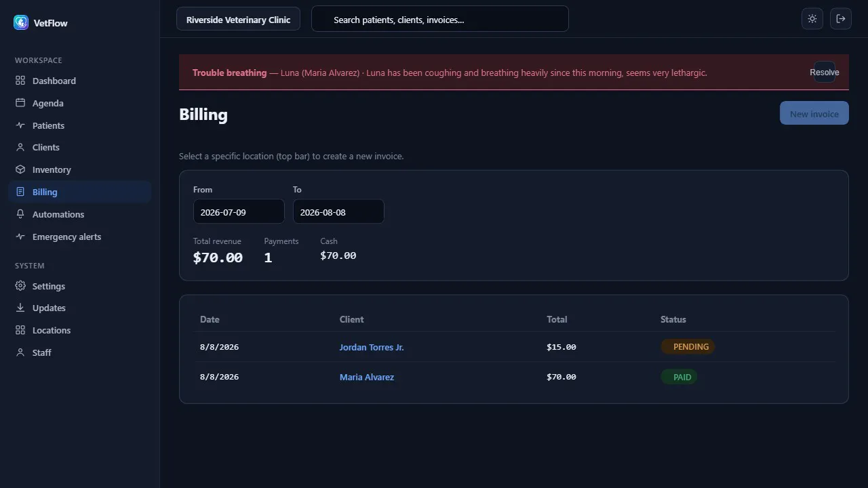Click the $15.00 invoice total
This screenshot has height=488, width=868.
coord(561,347)
